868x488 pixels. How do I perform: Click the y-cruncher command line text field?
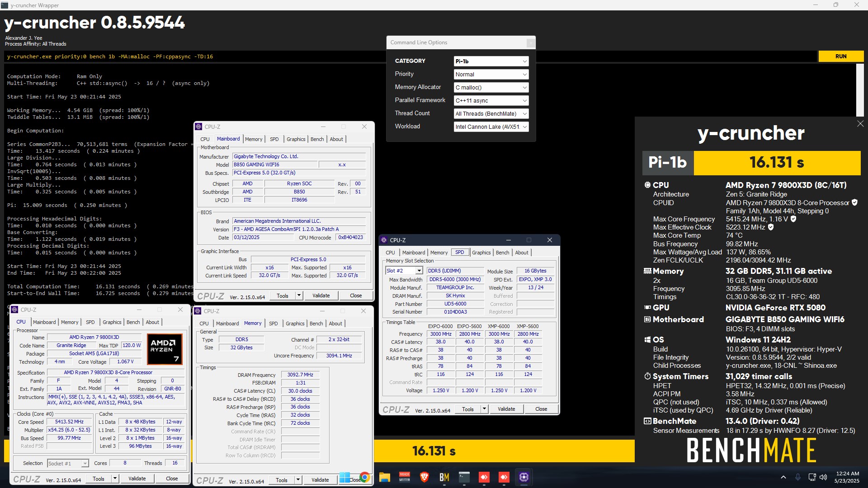tap(410, 56)
